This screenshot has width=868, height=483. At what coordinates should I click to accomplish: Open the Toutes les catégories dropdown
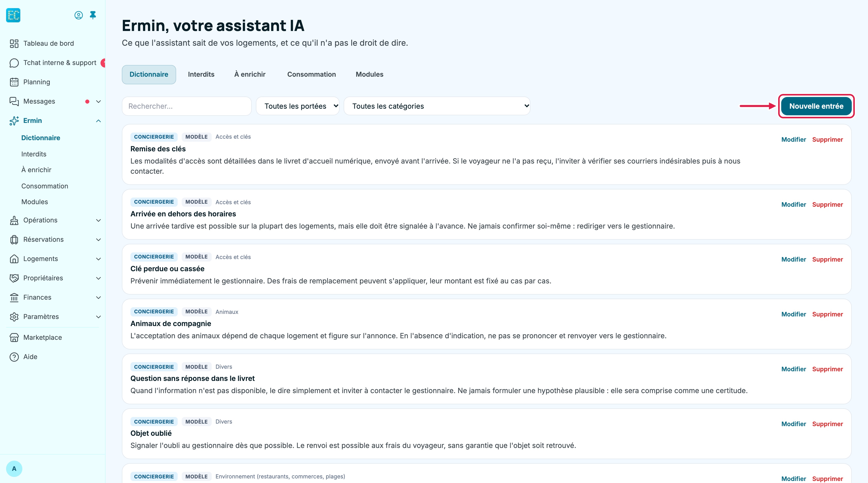437,106
